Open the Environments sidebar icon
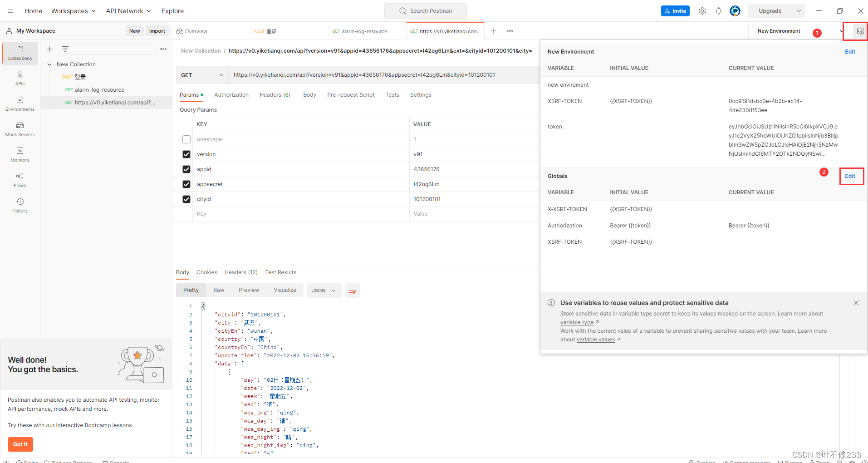This screenshot has height=463, width=868. tap(20, 103)
